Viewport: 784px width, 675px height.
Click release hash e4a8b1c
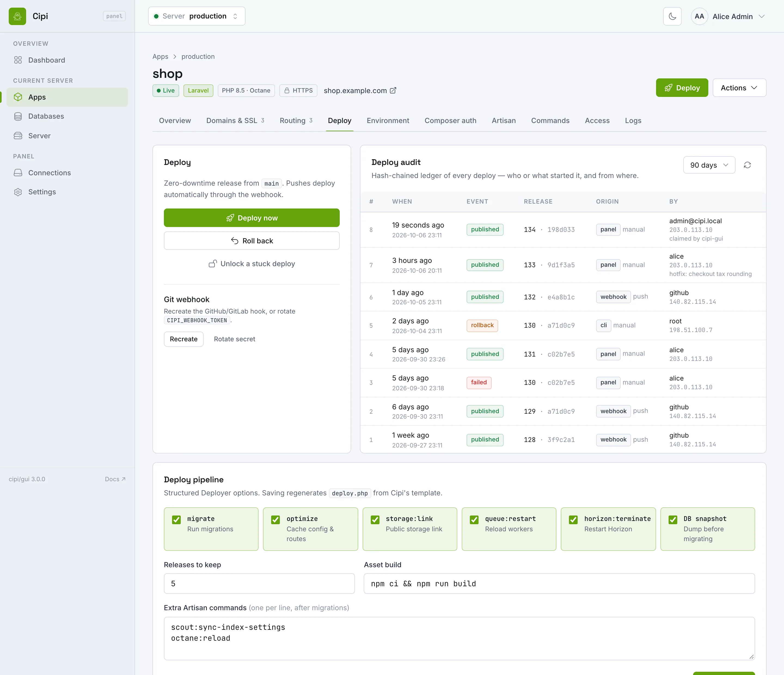click(x=561, y=297)
